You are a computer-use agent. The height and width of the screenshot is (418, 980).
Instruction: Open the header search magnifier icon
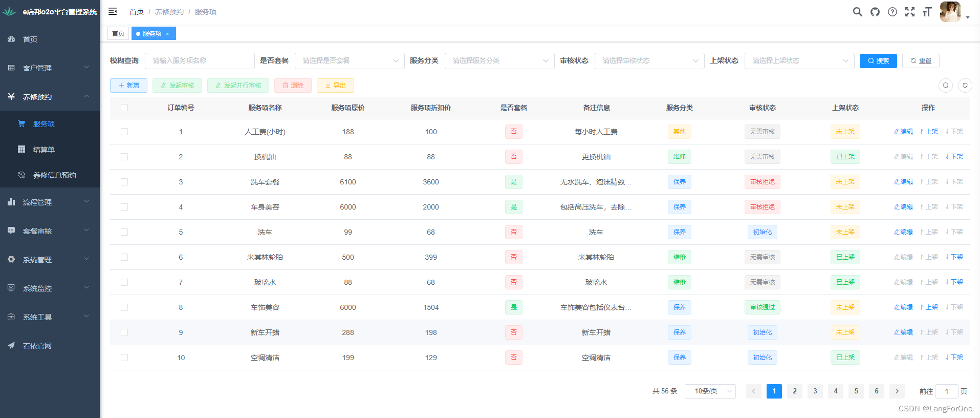pos(857,12)
